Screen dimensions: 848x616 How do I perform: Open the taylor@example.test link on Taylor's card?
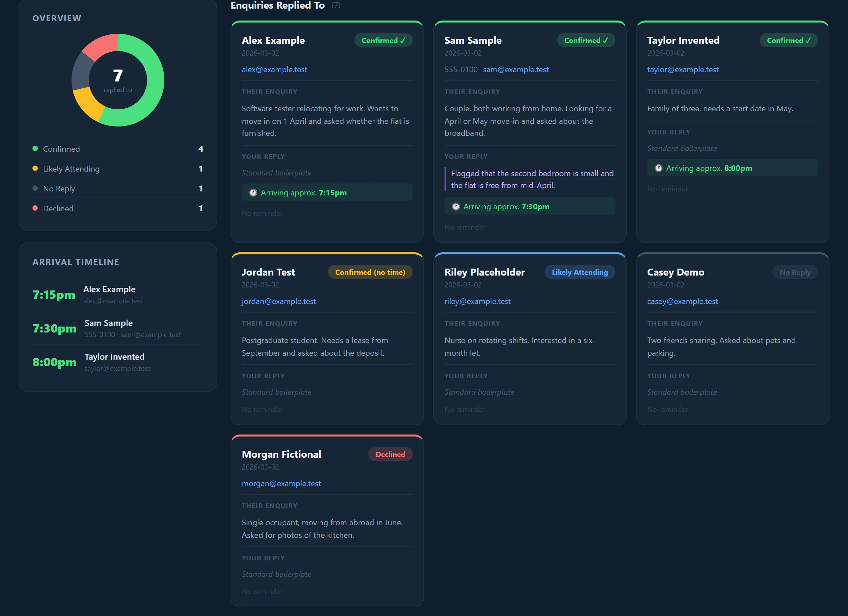coord(683,70)
